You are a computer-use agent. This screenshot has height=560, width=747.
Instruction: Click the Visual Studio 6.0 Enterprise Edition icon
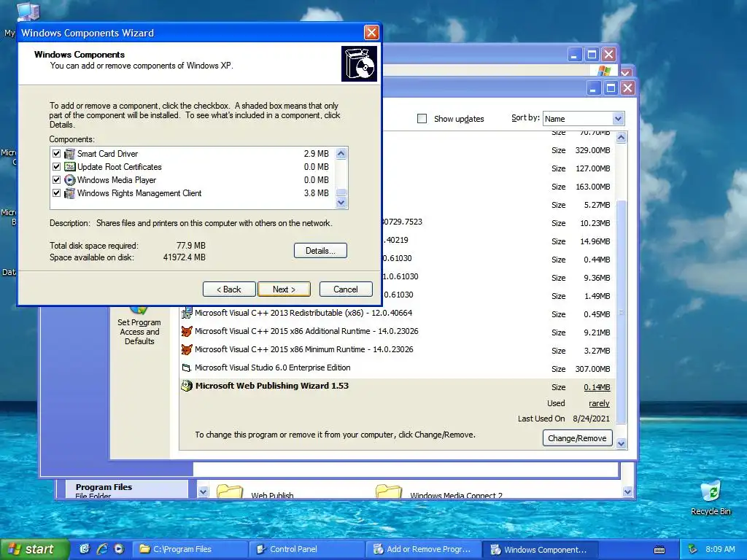click(187, 367)
